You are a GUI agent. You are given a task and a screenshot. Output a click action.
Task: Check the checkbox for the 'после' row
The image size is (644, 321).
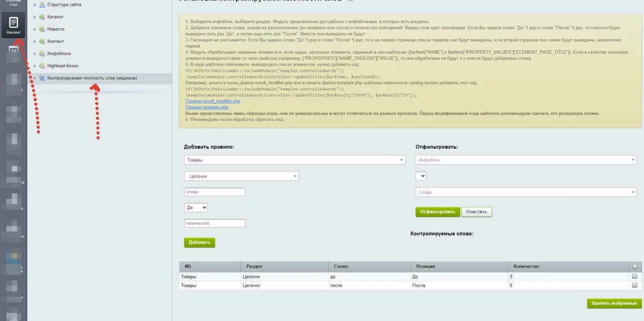pyautogui.click(x=634, y=285)
